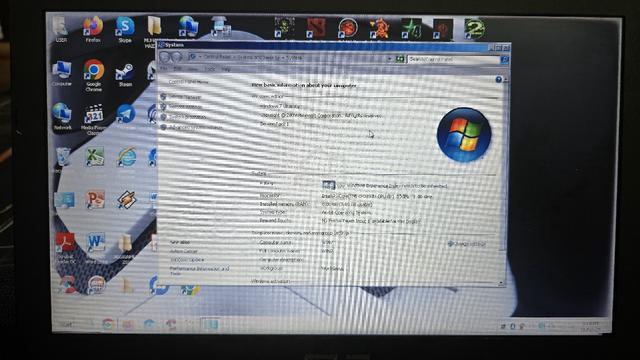This screenshot has height=360, width=640.
Task: Click the System window help icon
Action: point(498,79)
